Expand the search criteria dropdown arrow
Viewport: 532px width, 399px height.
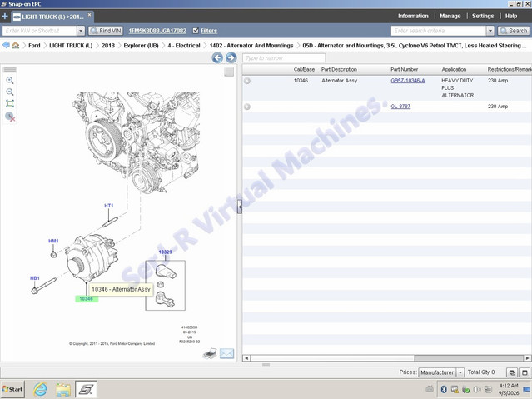coord(490,31)
